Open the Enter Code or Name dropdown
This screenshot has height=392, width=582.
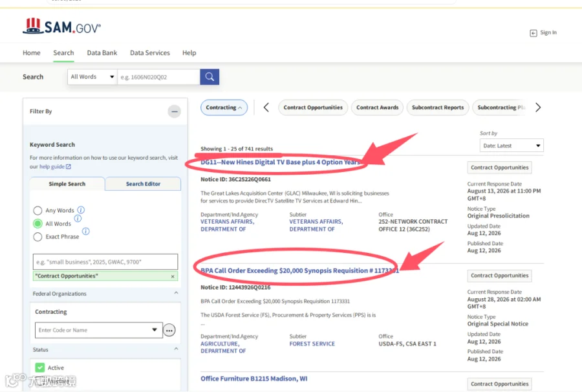click(99, 330)
